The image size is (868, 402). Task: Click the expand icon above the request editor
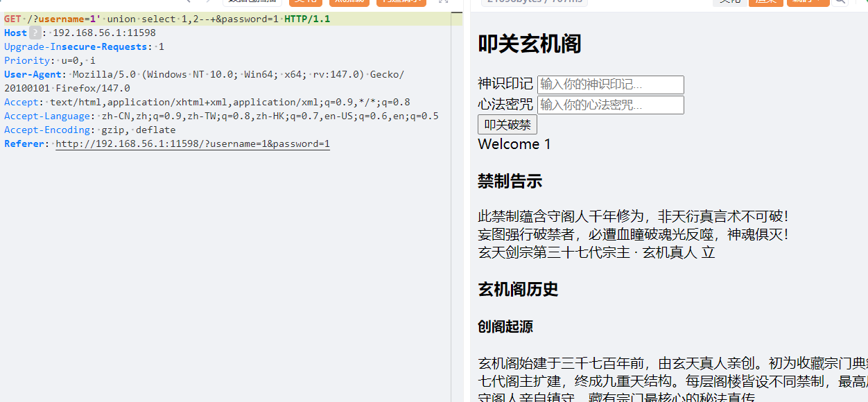443,1
